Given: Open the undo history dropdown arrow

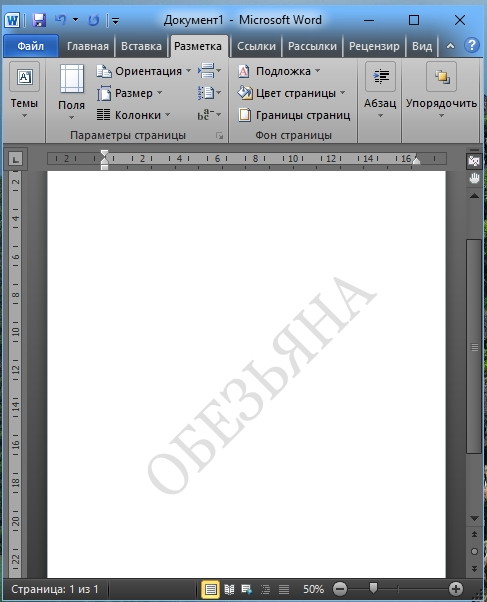Looking at the screenshot, I should [76, 19].
